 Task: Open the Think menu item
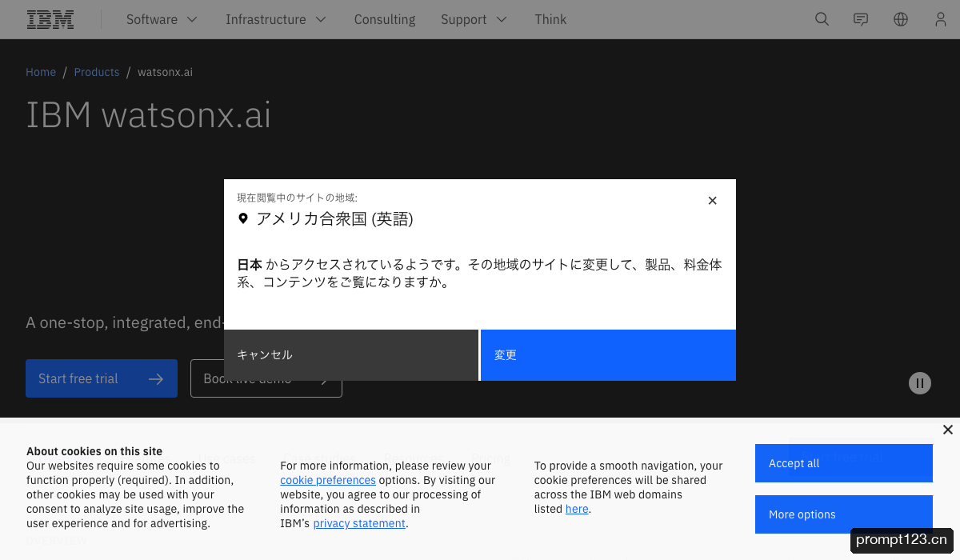click(550, 19)
